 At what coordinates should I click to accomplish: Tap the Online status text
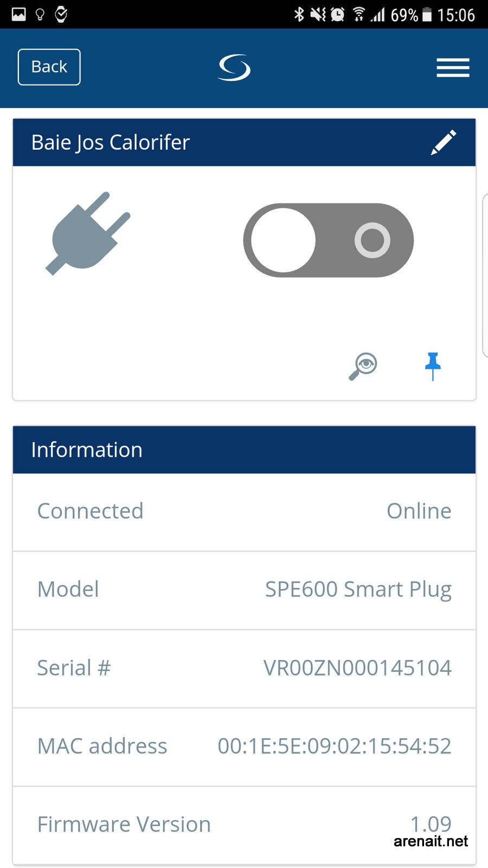click(x=419, y=511)
